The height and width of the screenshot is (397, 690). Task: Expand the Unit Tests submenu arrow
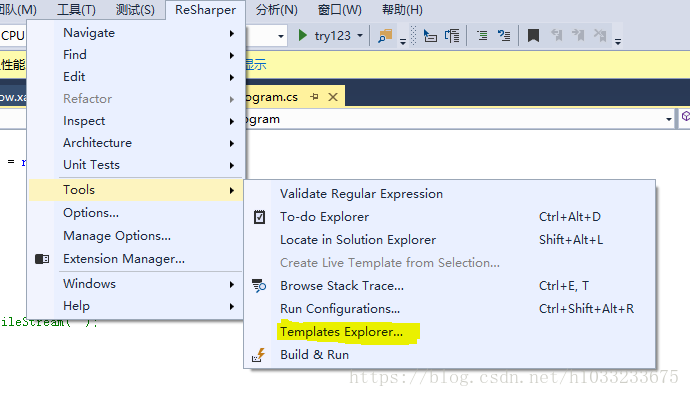pos(231,165)
